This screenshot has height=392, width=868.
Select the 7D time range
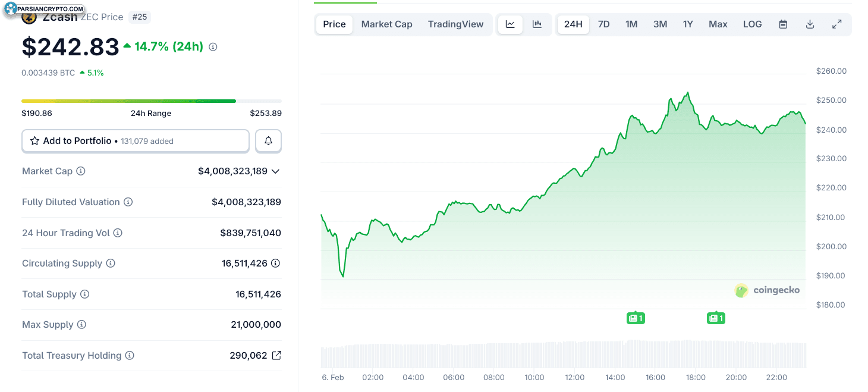coord(603,24)
